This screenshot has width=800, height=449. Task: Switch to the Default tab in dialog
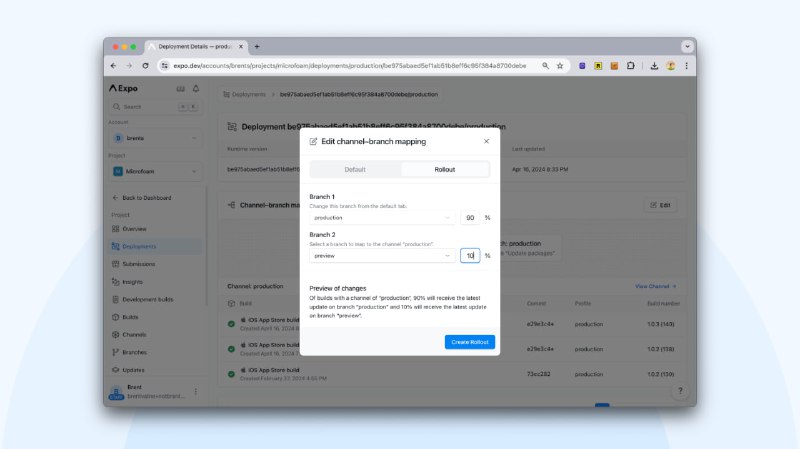pos(355,169)
